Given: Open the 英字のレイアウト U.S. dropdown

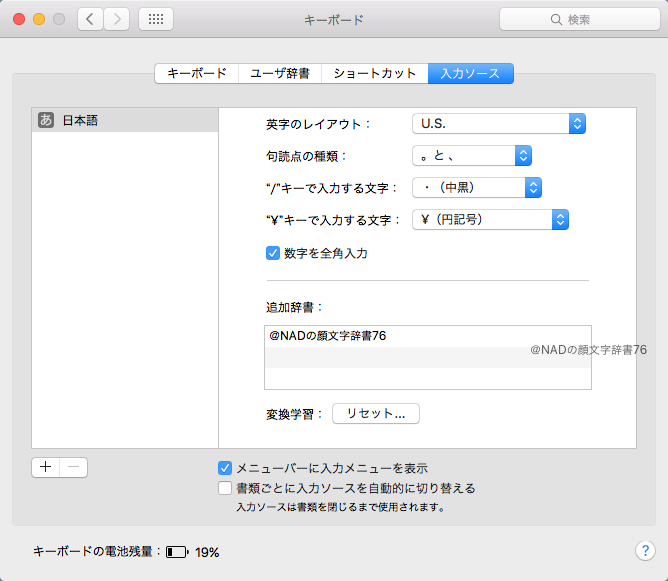Looking at the screenshot, I should pos(498,124).
